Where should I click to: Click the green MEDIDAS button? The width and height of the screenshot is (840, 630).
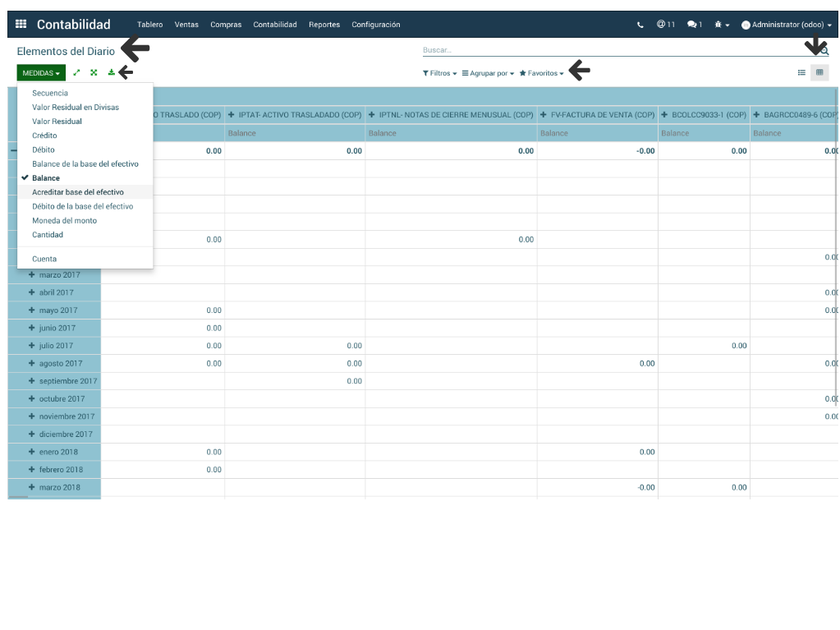(x=41, y=73)
